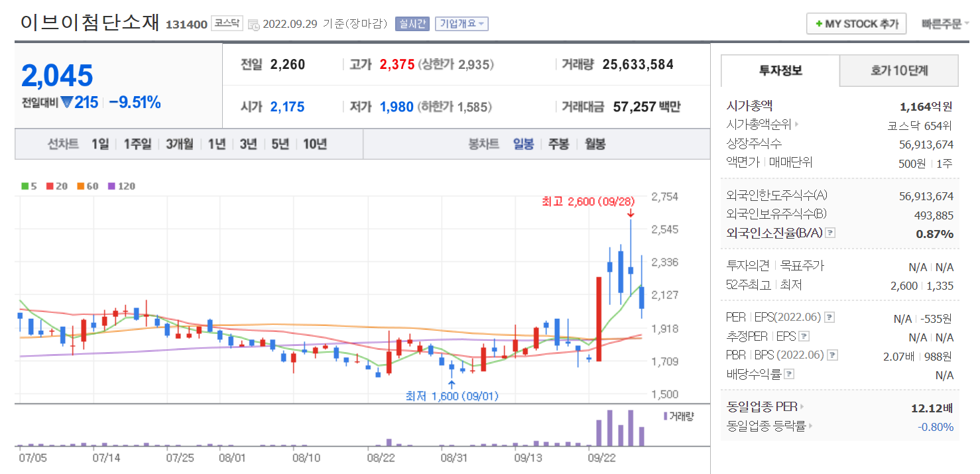Click the current price 2,045
Viewport: 980px width, 474px height.
[x=58, y=76]
